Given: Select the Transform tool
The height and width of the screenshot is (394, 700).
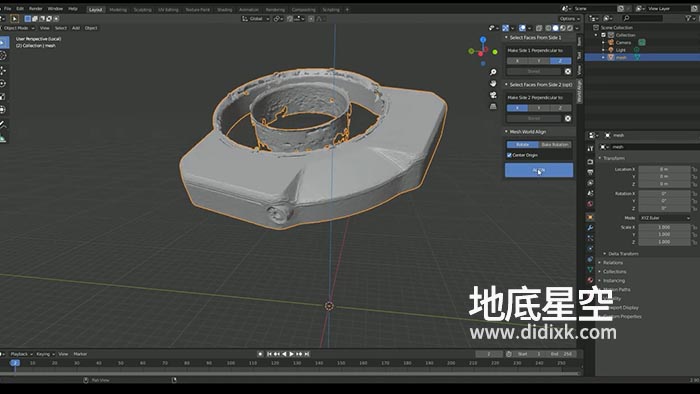Looking at the screenshot, I should pos(3,109).
